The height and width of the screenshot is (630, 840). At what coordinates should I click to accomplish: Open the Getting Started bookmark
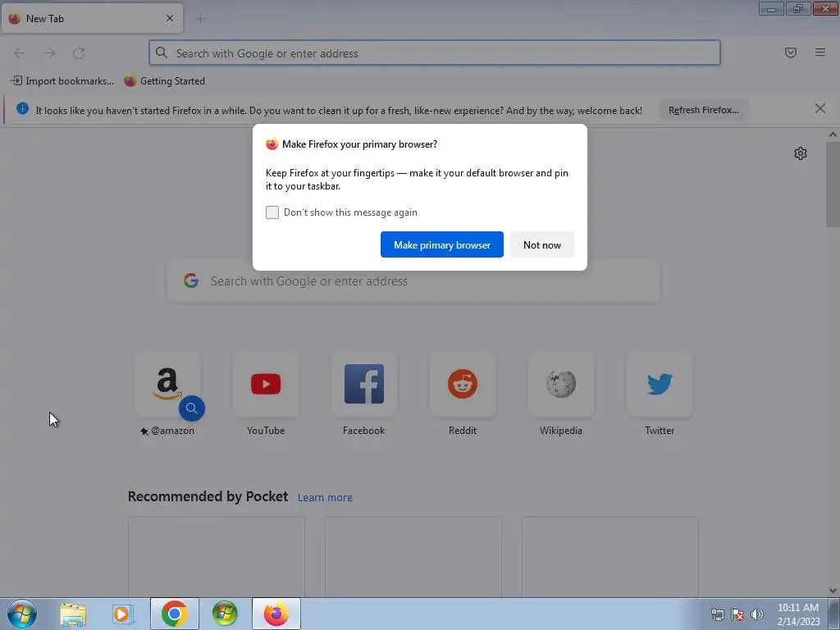tap(165, 81)
